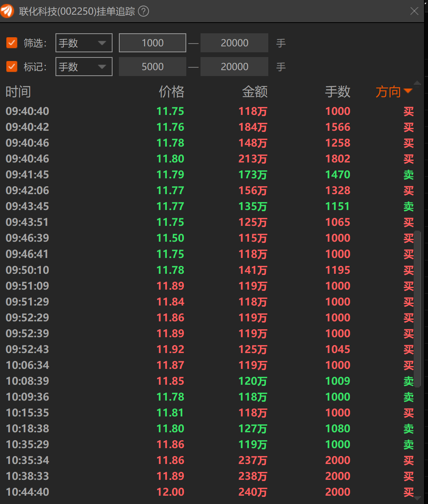Uncheck the 筛选 filter checkbox

[12, 43]
